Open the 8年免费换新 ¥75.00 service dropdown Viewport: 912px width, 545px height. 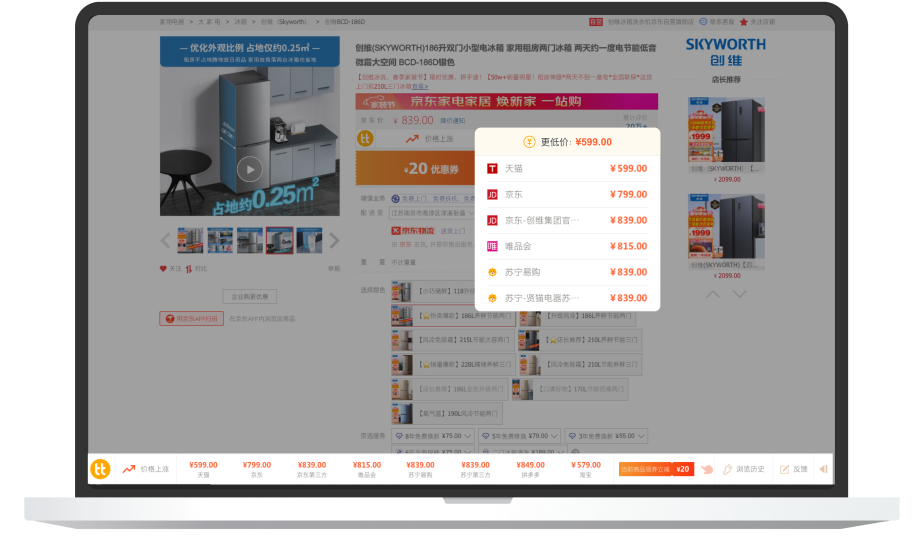tap(433, 436)
